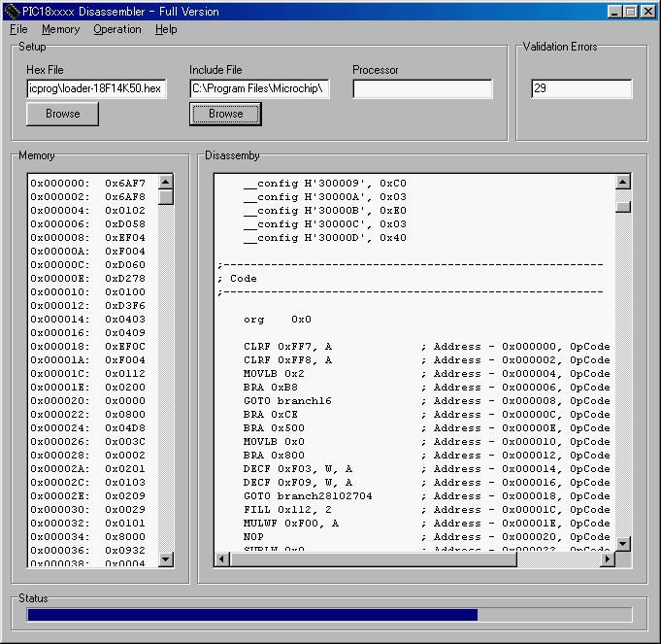Select memory row 0x000034: 0x8000
Screen dimensions: 661x644
(x=87, y=536)
